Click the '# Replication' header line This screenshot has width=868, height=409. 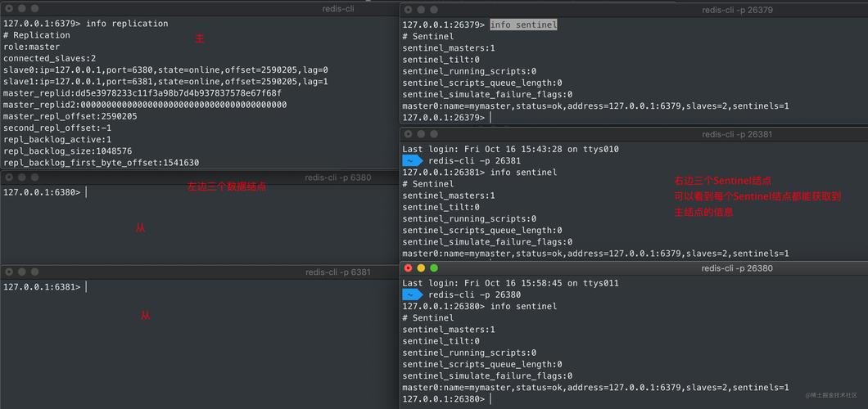(37, 35)
